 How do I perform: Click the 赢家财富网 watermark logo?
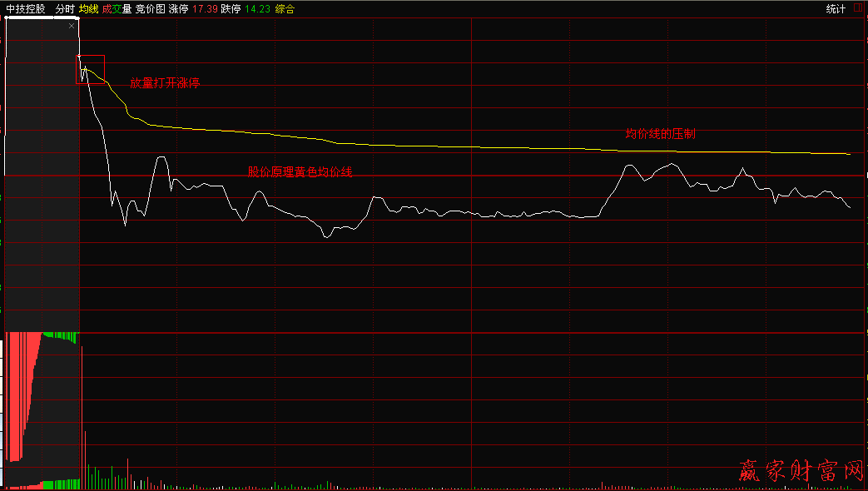pos(801,472)
